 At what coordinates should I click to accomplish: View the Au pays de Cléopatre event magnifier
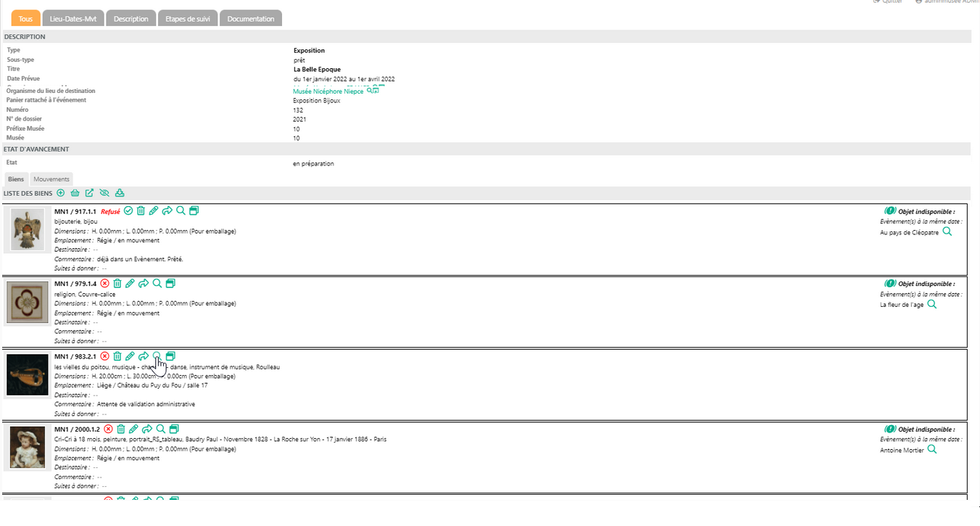(x=947, y=232)
